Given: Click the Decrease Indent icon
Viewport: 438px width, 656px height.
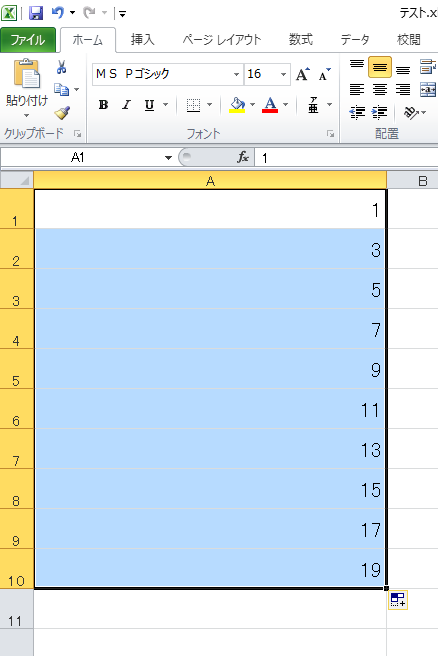Looking at the screenshot, I should pyautogui.click(x=357, y=112).
